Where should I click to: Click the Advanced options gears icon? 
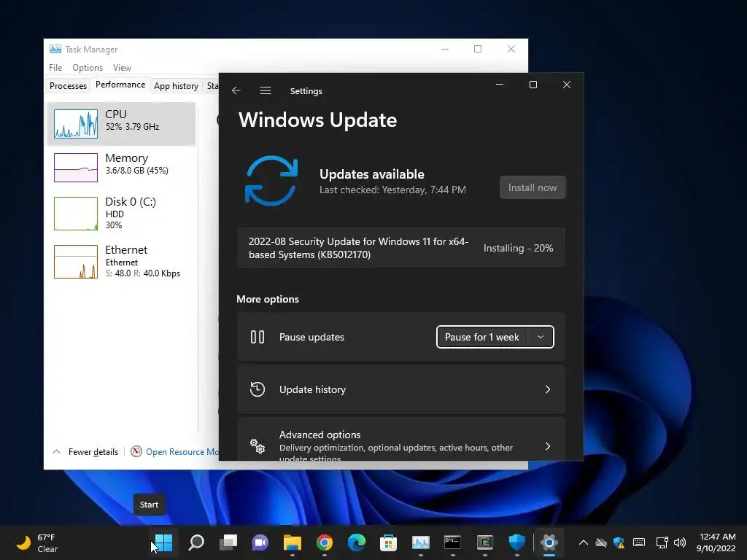(258, 446)
